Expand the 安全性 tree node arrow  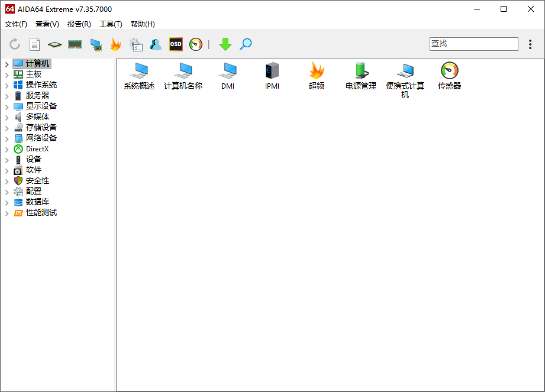[7, 182]
